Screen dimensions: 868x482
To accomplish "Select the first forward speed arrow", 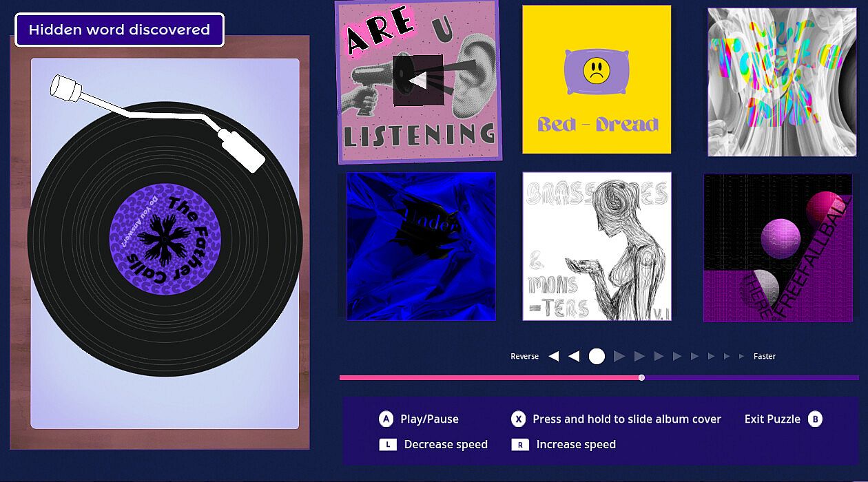I will pyautogui.click(x=619, y=356).
